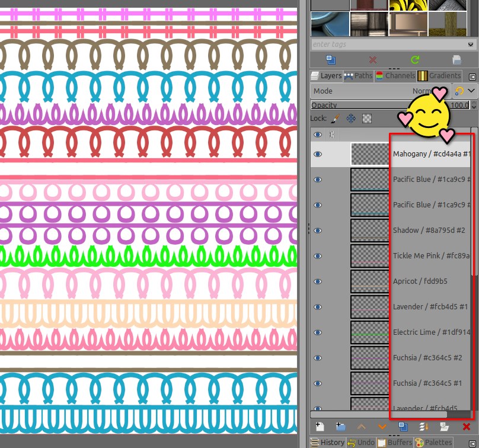
Task: Click the Electric Lime layer thumbnail
Action: tap(370, 332)
